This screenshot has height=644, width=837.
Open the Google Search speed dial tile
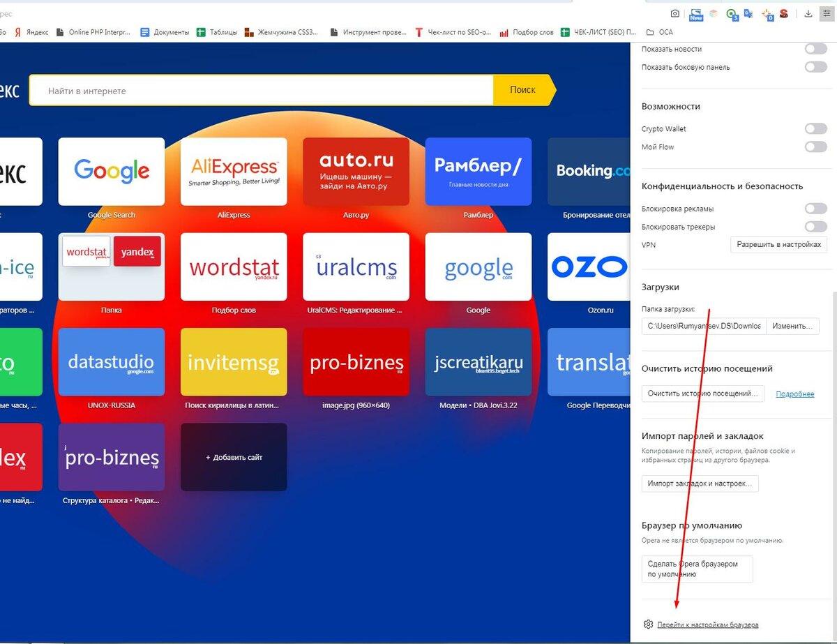tap(112, 172)
